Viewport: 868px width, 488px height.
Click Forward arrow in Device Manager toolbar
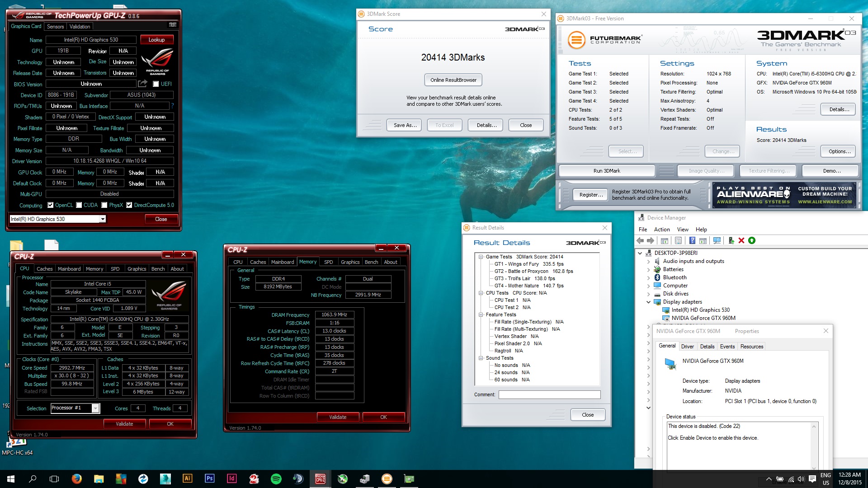pos(651,240)
